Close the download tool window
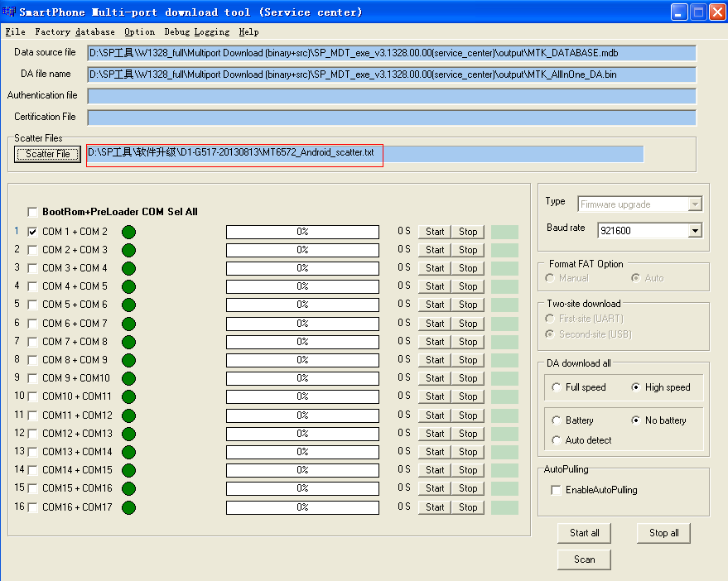 [717, 12]
